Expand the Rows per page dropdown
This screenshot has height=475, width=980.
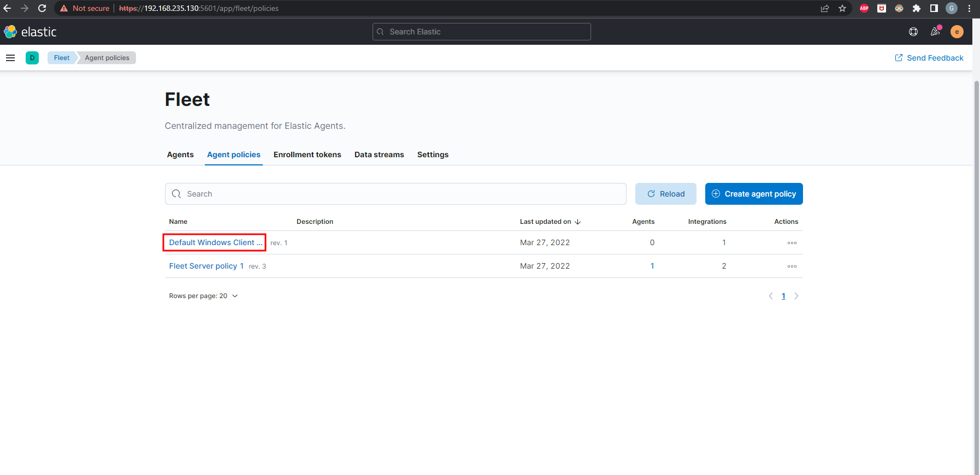click(x=203, y=296)
